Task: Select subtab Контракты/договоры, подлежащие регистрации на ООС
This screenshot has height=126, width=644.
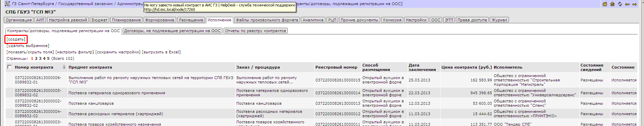Action: (x=63, y=31)
